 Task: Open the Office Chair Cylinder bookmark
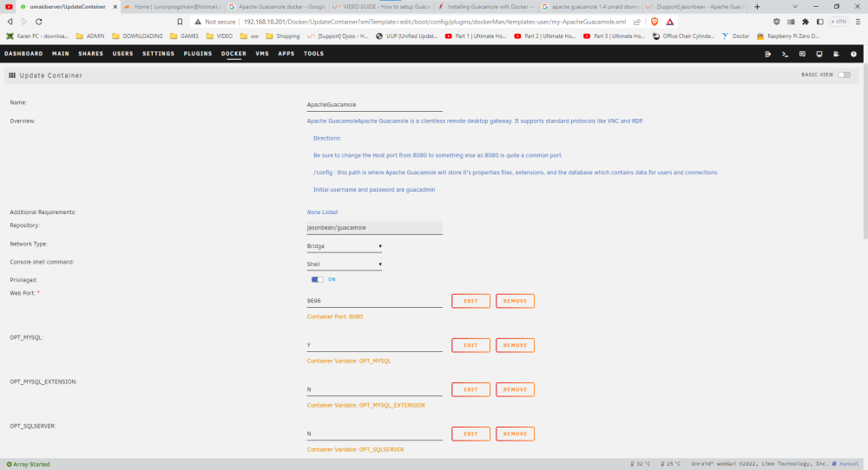[x=683, y=36]
